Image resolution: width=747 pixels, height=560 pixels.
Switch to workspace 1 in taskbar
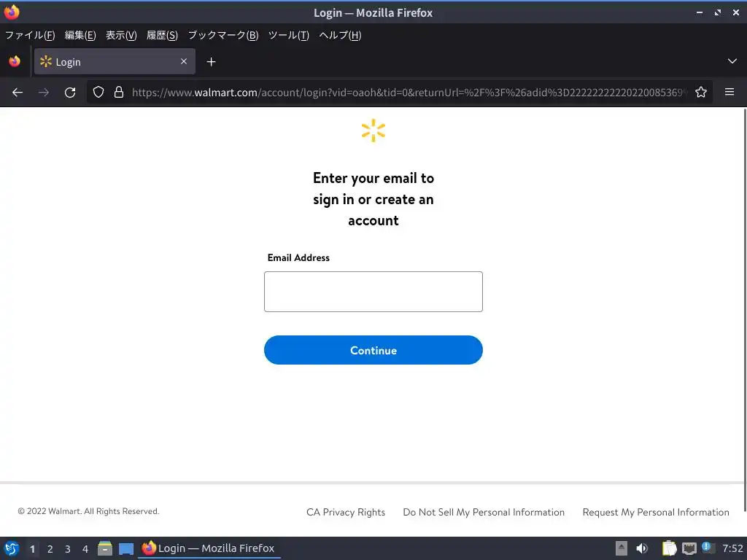[x=32, y=549]
